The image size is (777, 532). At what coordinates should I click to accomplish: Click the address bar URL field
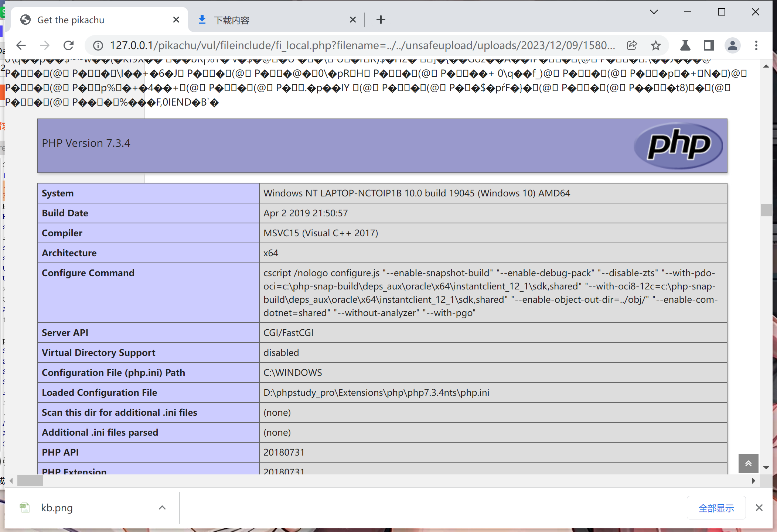coord(362,45)
